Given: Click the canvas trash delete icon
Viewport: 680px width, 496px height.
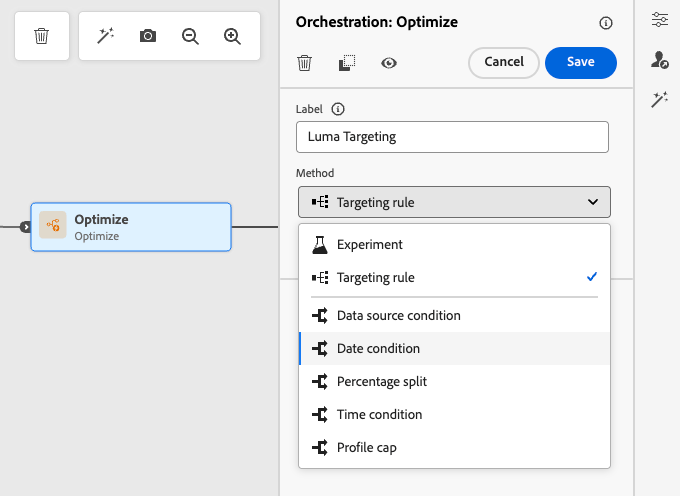Looking at the screenshot, I should tap(41, 36).
